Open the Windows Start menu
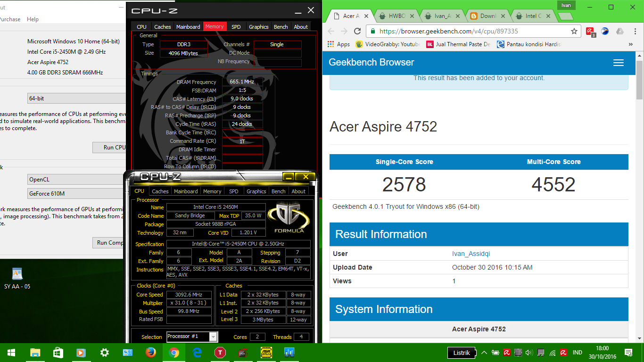 click(11, 352)
